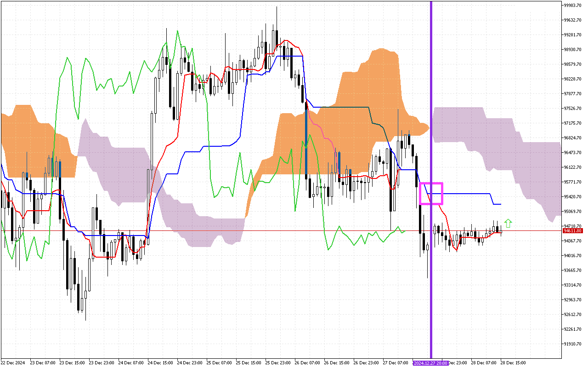Screen dimensions: 588x368
Task: Click price scale value 93314.70
Action: (572, 285)
